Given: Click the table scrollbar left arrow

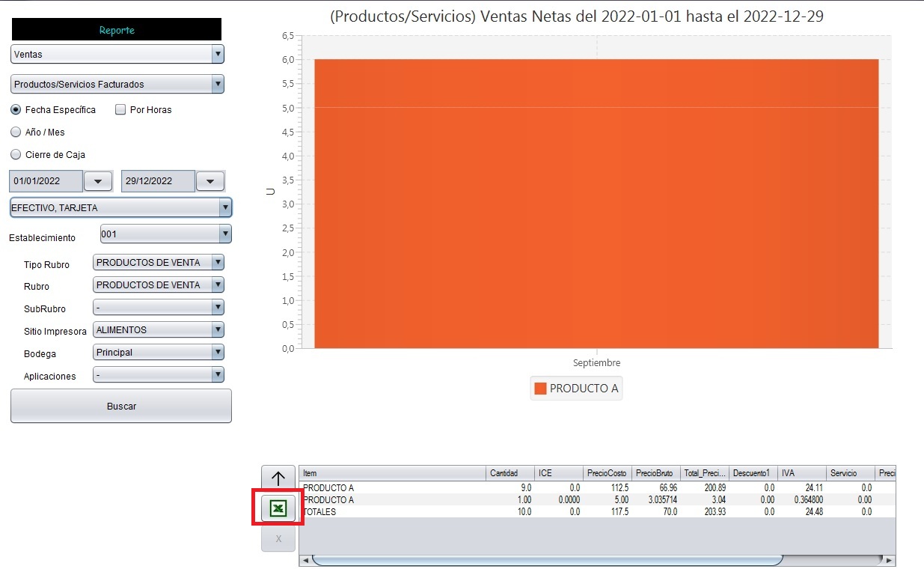Looking at the screenshot, I should tap(305, 560).
